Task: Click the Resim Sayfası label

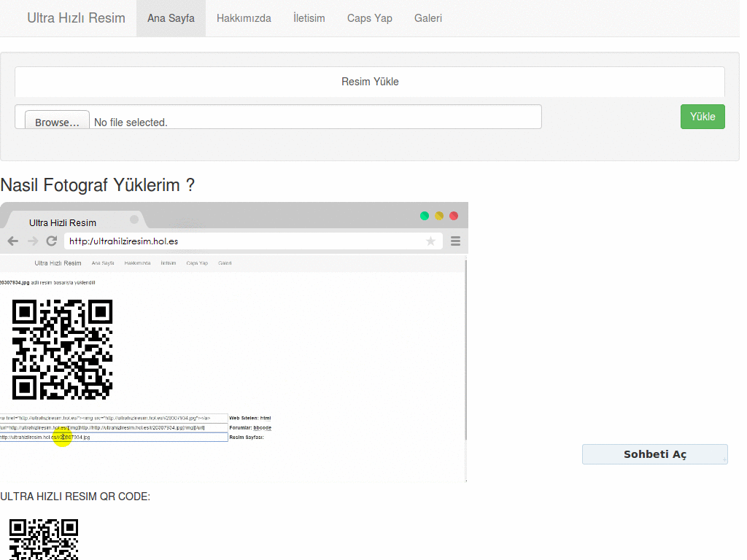Action: [x=247, y=437]
